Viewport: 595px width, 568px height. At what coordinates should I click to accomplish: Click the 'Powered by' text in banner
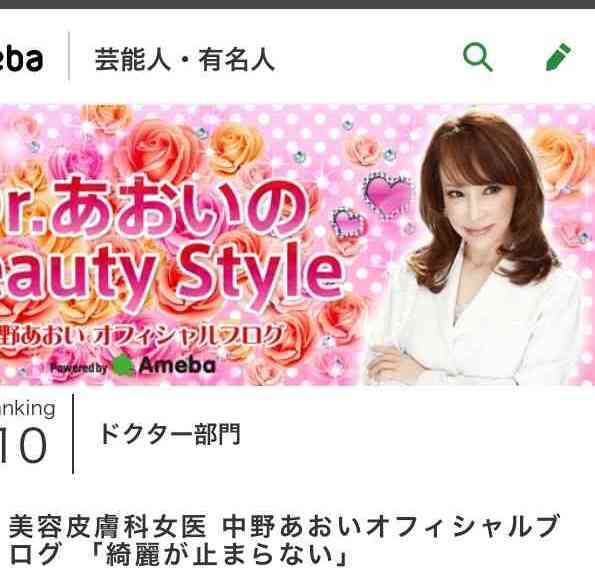tap(79, 368)
